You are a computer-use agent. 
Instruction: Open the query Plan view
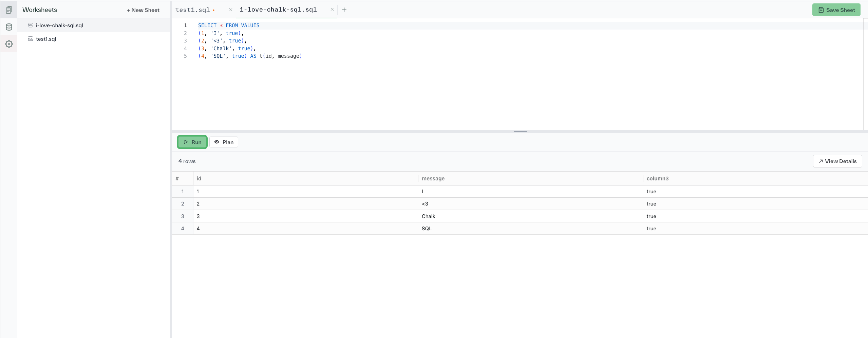[224, 142]
